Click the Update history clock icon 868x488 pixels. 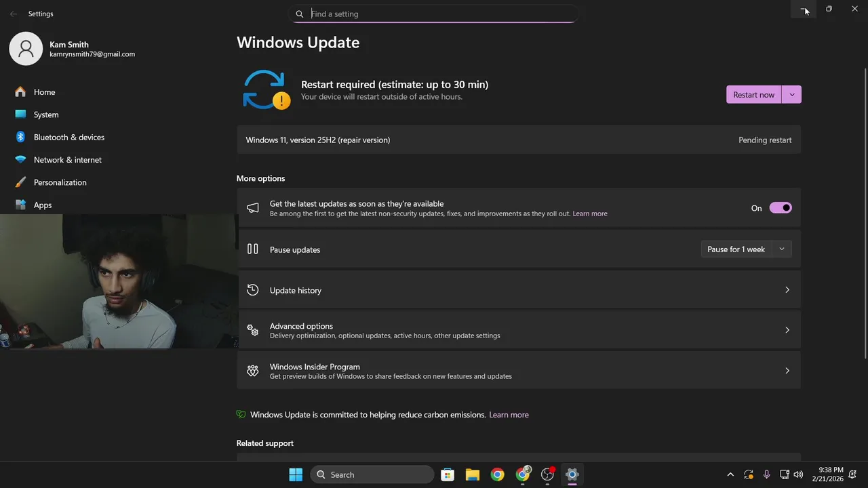click(253, 289)
